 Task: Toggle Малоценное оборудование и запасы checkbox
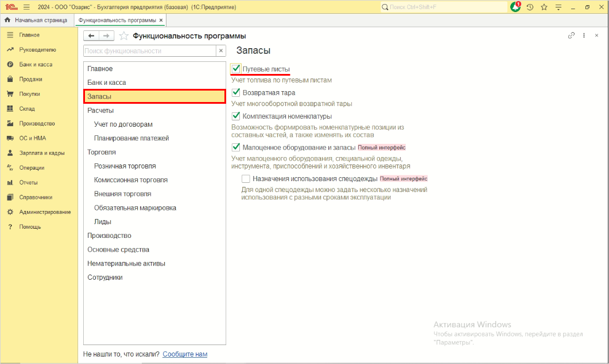click(236, 147)
